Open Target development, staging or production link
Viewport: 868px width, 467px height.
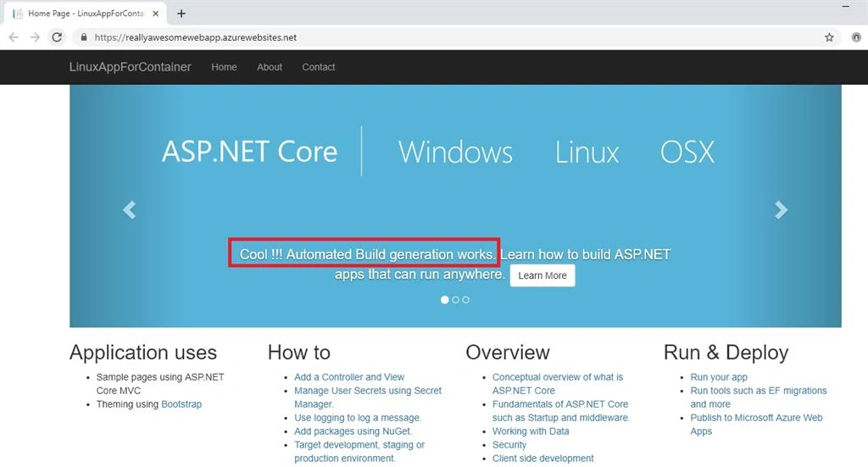pos(359,452)
